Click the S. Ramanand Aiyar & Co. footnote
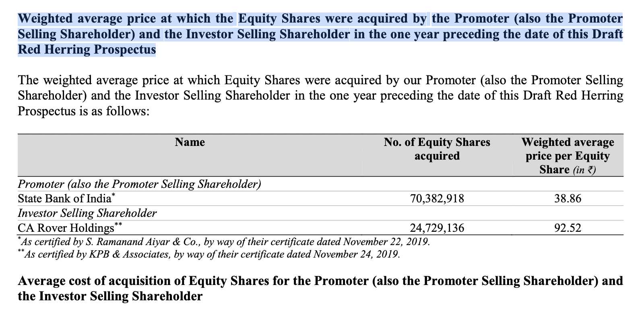 pyautogui.click(x=224, y=242)
